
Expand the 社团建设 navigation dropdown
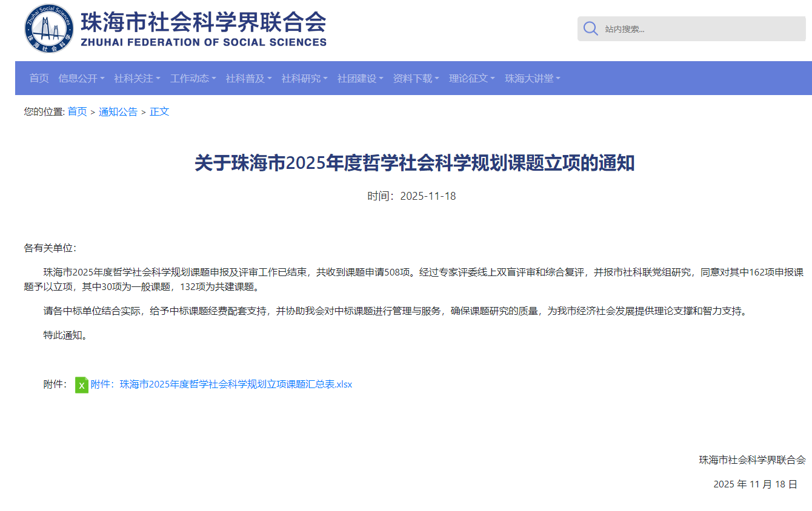point(360,78)
